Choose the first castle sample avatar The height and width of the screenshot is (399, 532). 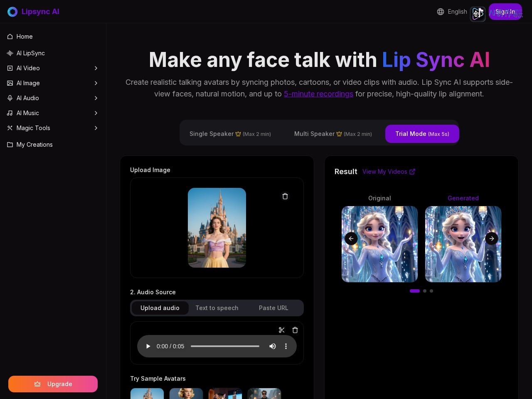147,394
